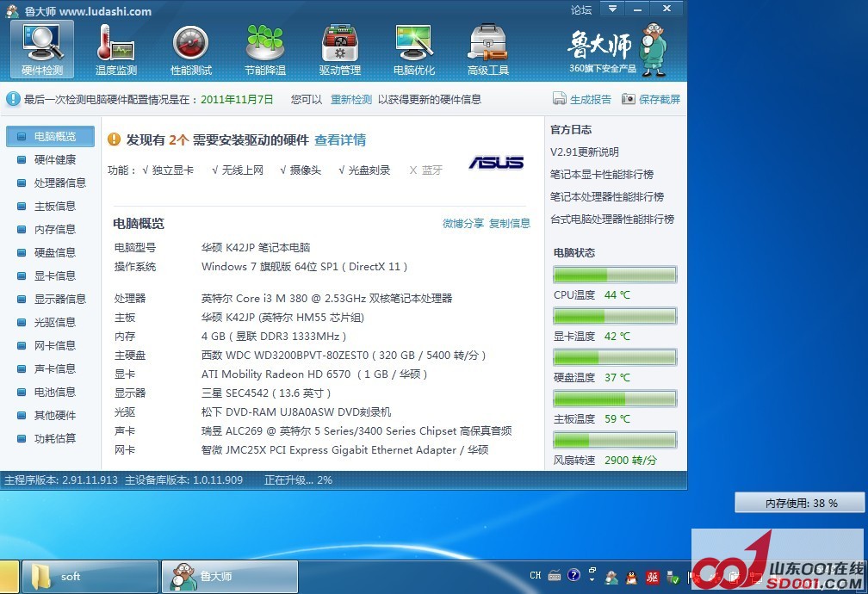Click the 保存截屏 save screenshot icon
868x594 pixels.
point(629,100)
